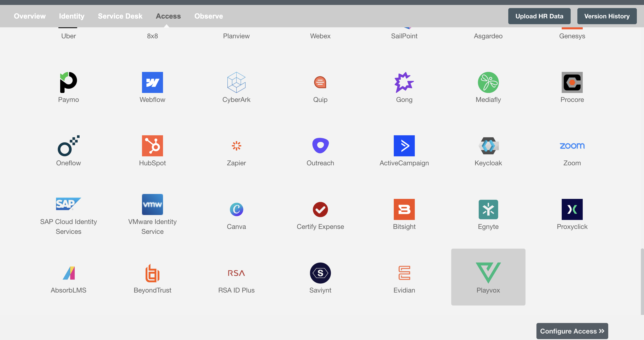Switch to the Identity tab
This screenshot has height=340, width=644.
72,16
